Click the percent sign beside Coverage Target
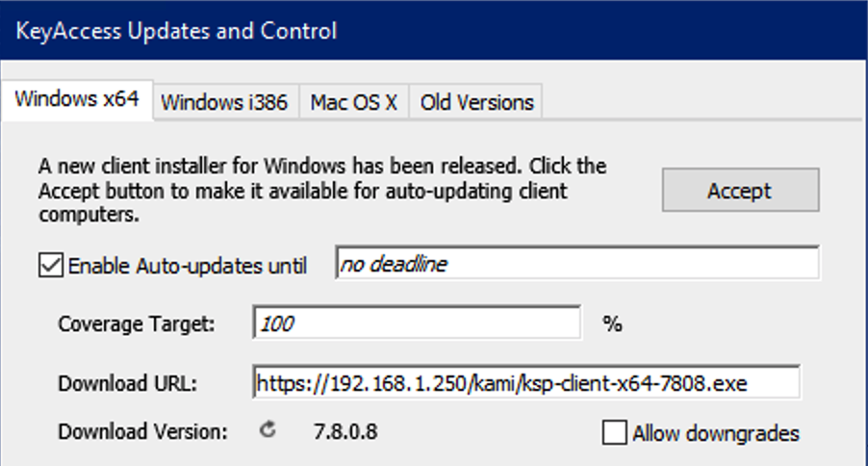 tap(612, 324)
